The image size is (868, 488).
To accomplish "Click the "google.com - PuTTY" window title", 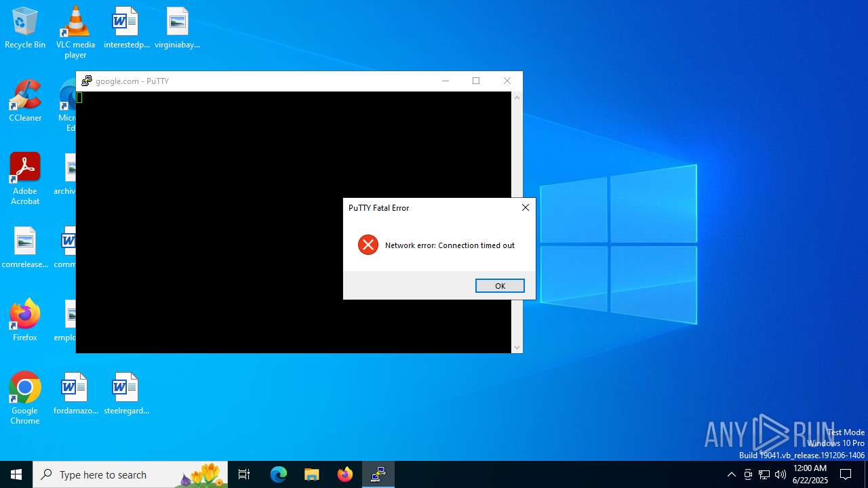I will (132, 81).
